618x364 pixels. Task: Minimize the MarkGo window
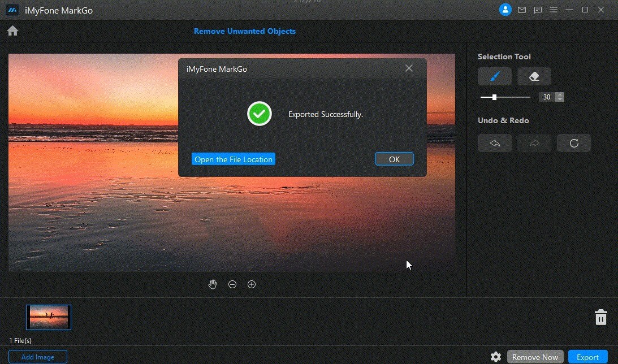click(569, 10)
